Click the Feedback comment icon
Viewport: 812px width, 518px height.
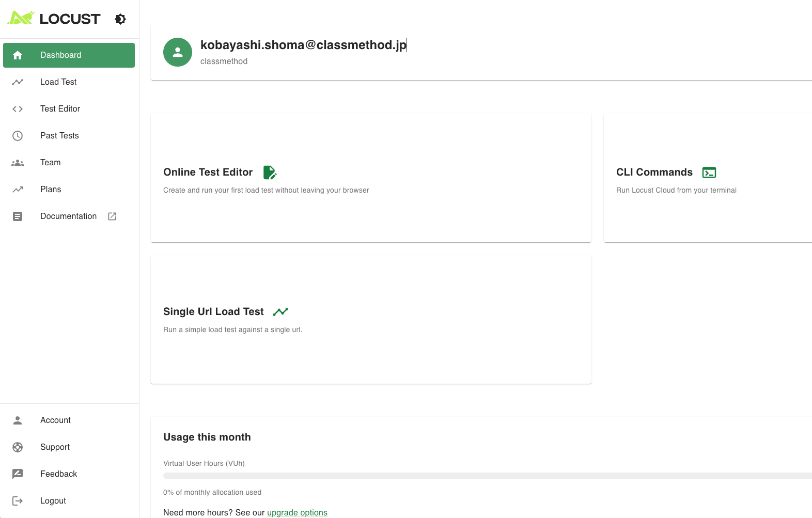click(18, 474)
